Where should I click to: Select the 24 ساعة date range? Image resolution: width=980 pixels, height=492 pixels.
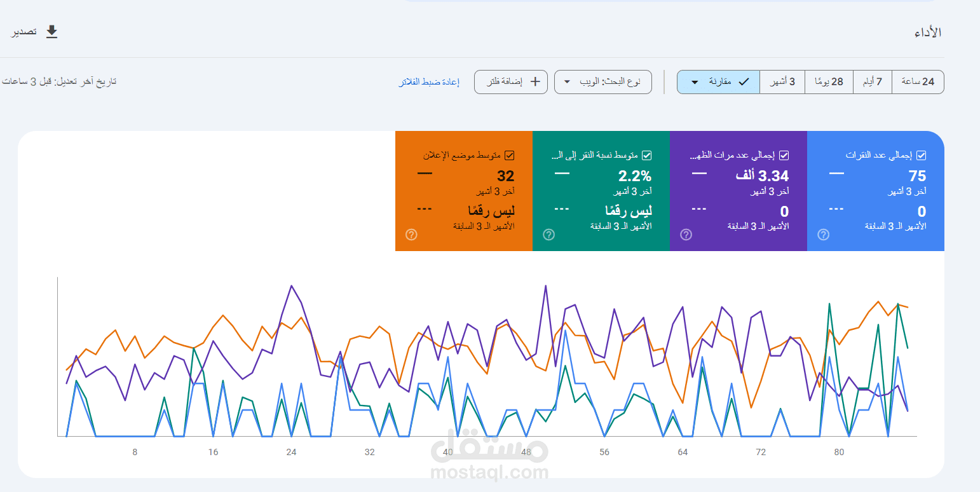[918, 82]
